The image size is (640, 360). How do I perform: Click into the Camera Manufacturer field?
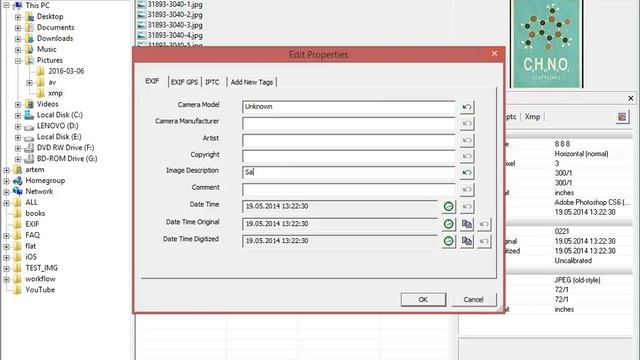349,123
